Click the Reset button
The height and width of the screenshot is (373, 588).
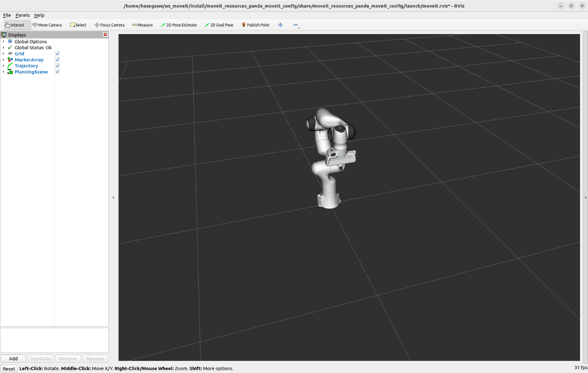point(9,369)
